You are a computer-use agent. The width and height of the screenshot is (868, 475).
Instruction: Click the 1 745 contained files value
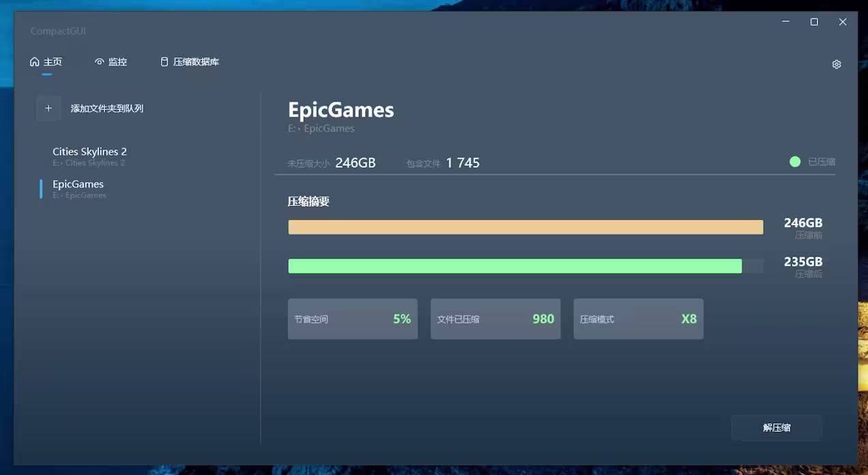click(x=463, y=163)
